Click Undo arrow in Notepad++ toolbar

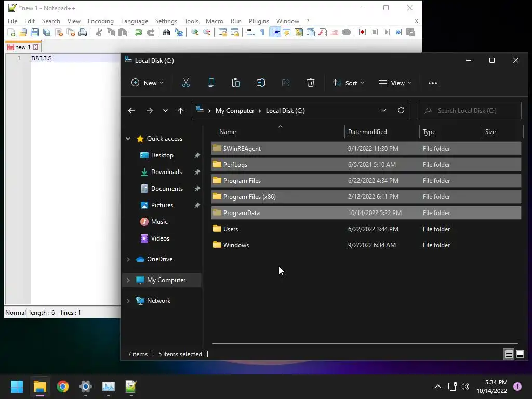138,32
